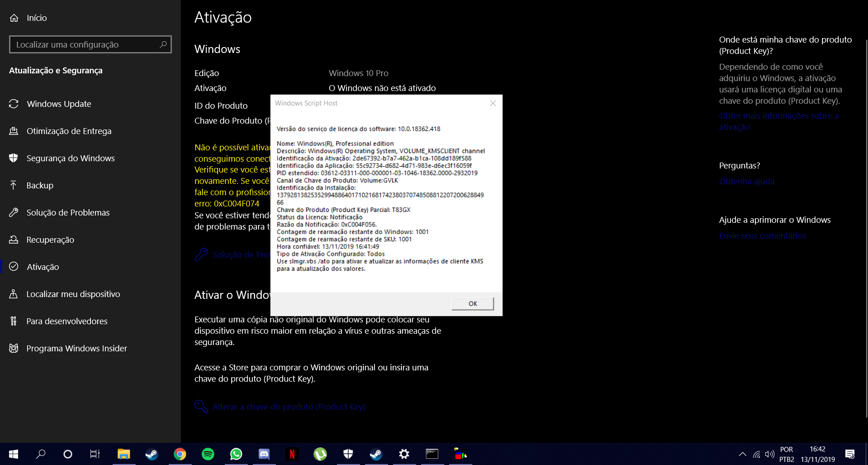The image size is (868, 465).
Task: Open Otimização de Entrega settings
Action: [90, 131]
